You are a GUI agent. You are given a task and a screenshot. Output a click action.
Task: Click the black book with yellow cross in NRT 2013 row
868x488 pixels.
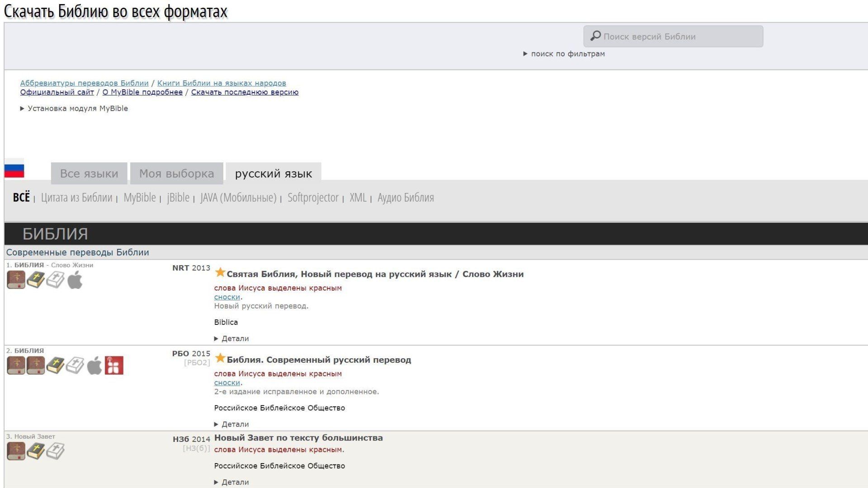pos(36,280)
